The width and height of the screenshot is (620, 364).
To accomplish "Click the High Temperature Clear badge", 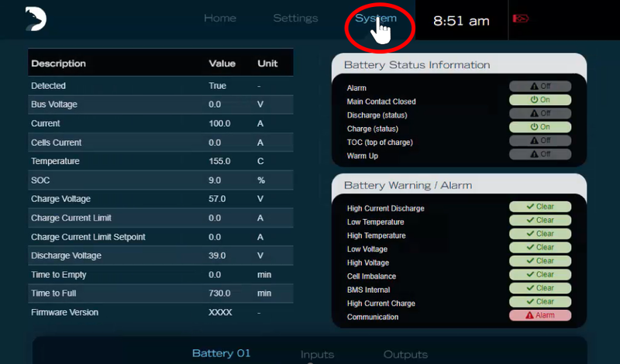I will (x=540, y=234).
